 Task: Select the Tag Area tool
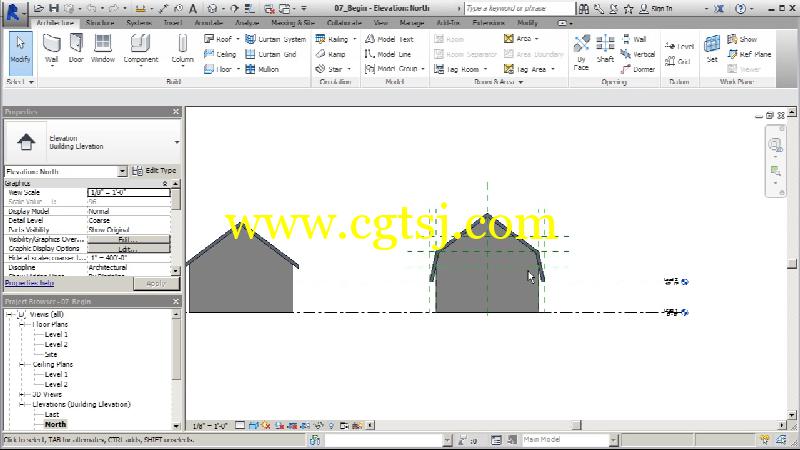525,69
